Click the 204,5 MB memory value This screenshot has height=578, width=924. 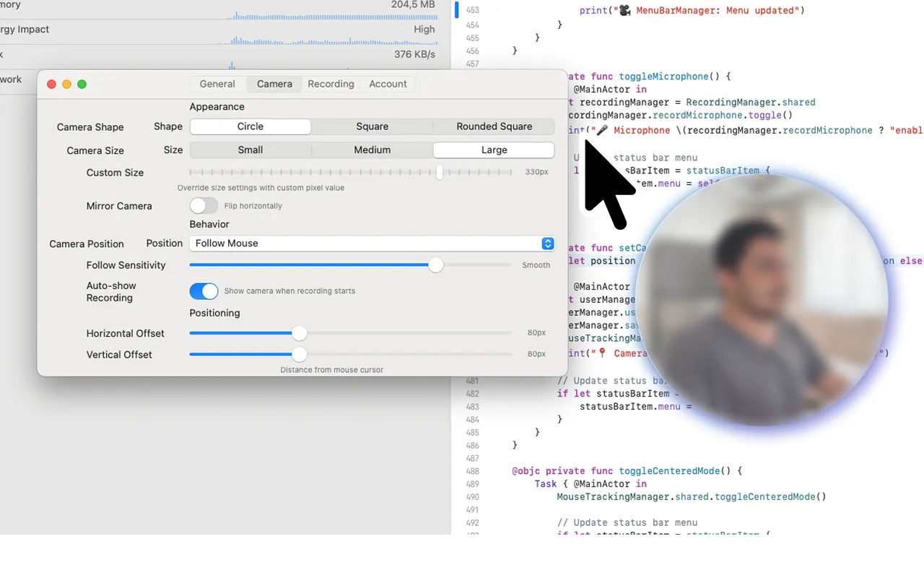coord(414,5)
